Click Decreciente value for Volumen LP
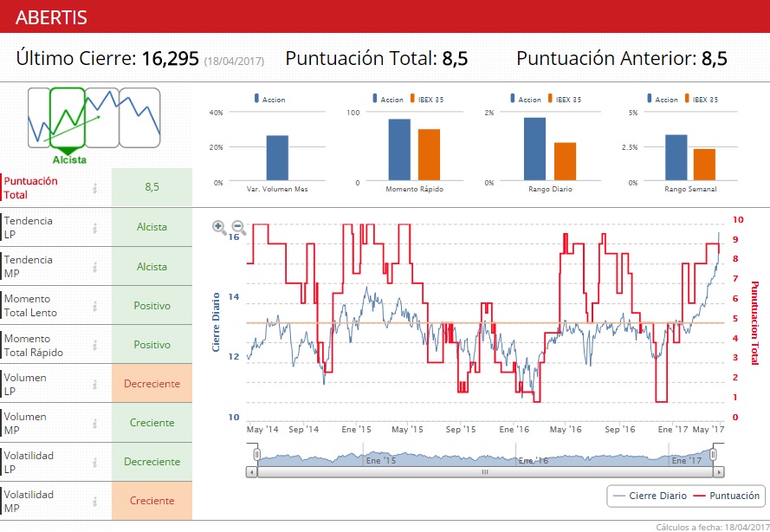770x532 pixels. (152, 384)
